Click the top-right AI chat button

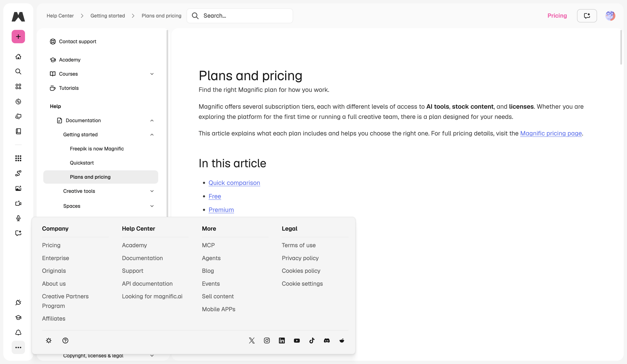point(587,16)
